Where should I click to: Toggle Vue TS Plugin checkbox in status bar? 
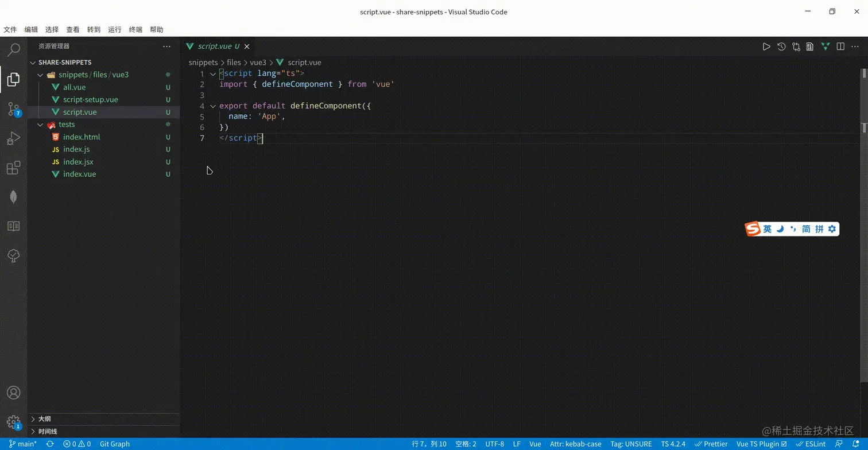761,444
